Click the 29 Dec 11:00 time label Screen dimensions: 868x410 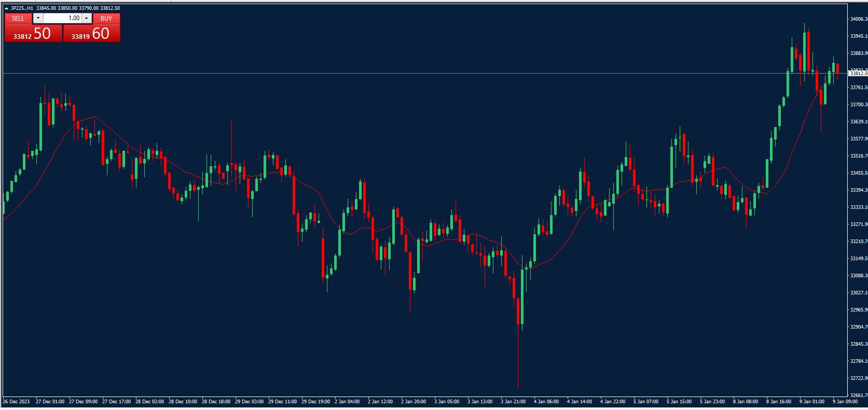[283, 401]
